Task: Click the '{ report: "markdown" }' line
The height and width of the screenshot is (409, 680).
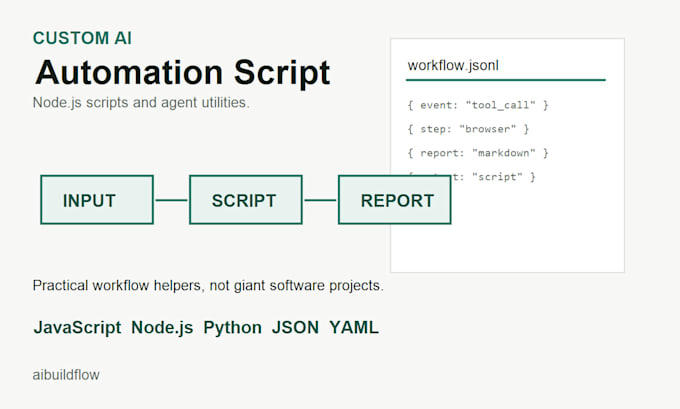Action: pyautogui.click(x=478, y=153)
